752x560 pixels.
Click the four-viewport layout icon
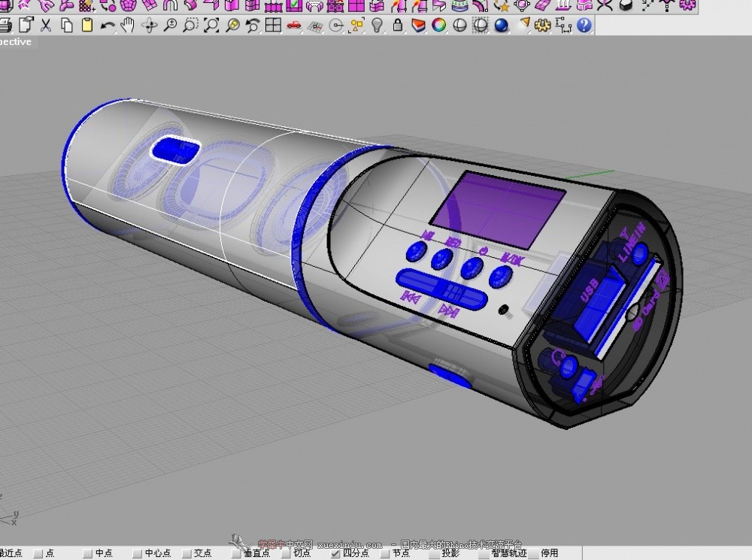(274, 25)
